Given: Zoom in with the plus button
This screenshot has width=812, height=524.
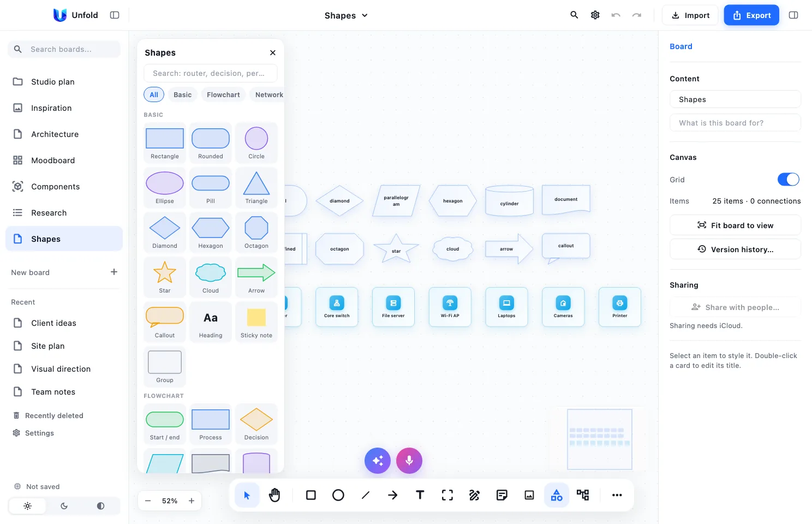Looking at the screenshot, I should click(x=192, y=501).
